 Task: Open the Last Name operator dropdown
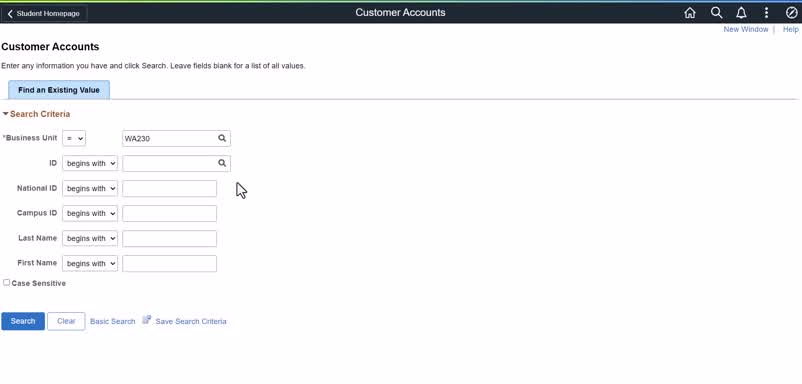coord(90,238)
